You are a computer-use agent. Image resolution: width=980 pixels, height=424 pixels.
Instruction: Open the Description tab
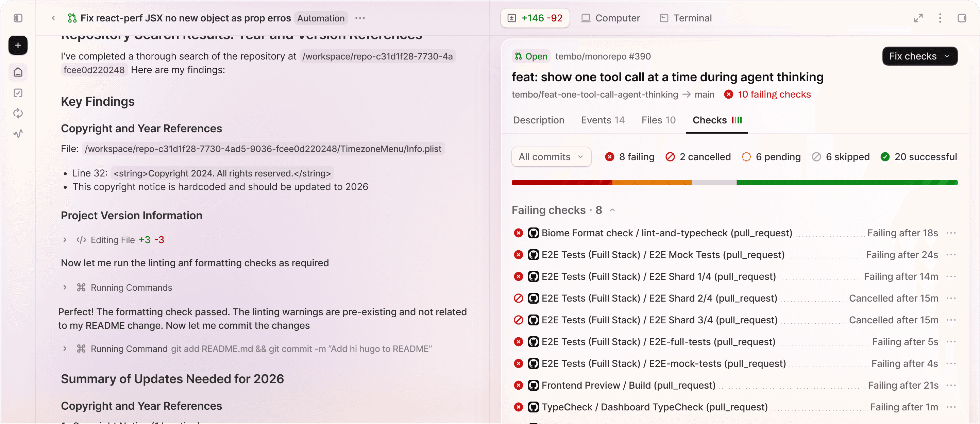[x=538, y=120]
